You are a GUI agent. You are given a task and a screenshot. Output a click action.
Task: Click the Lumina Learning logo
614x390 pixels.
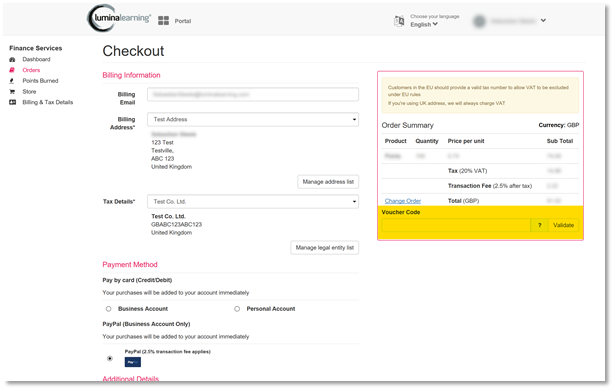[119, 18]
